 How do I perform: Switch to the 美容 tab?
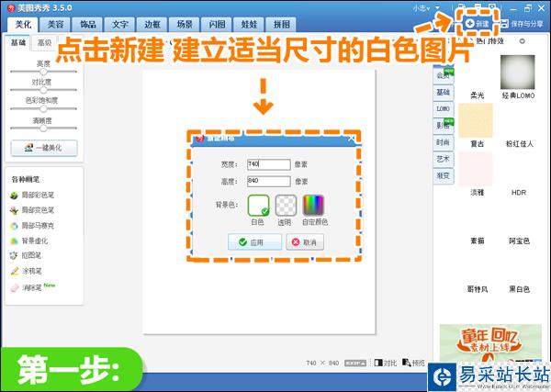coord(55,24)
